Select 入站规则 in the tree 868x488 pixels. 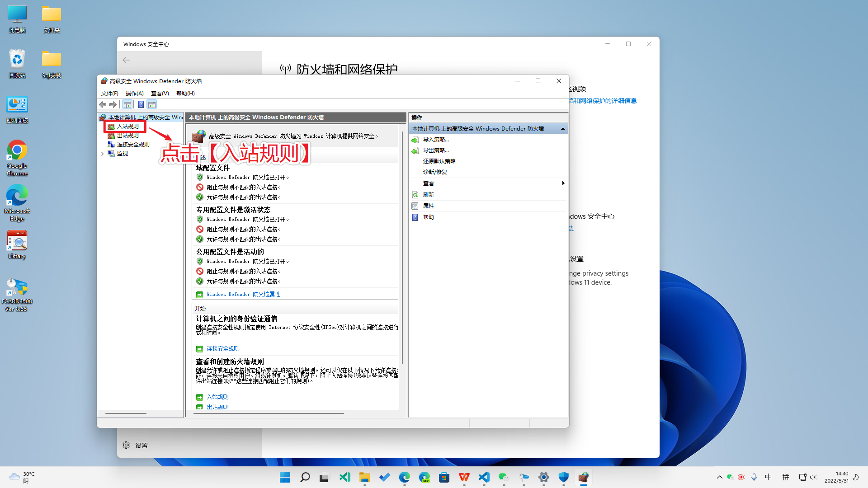[x=127, y=127]
